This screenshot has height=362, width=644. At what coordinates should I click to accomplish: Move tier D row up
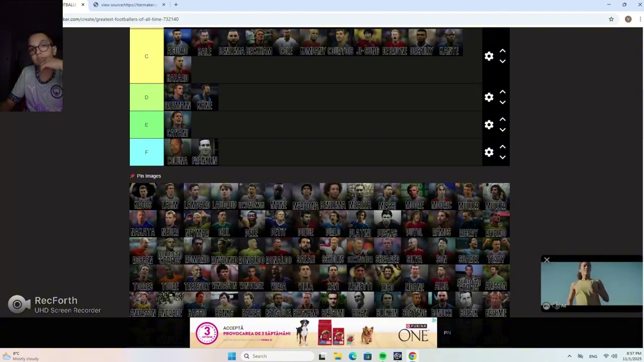pyautogui.click(x=502, y=93)
